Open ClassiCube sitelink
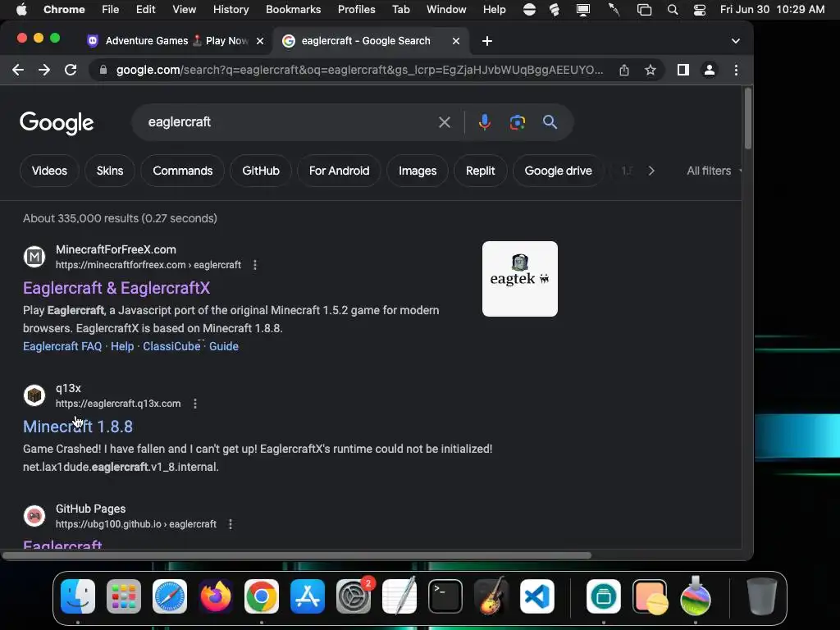840x630 pixels. [x=171, y=346]
